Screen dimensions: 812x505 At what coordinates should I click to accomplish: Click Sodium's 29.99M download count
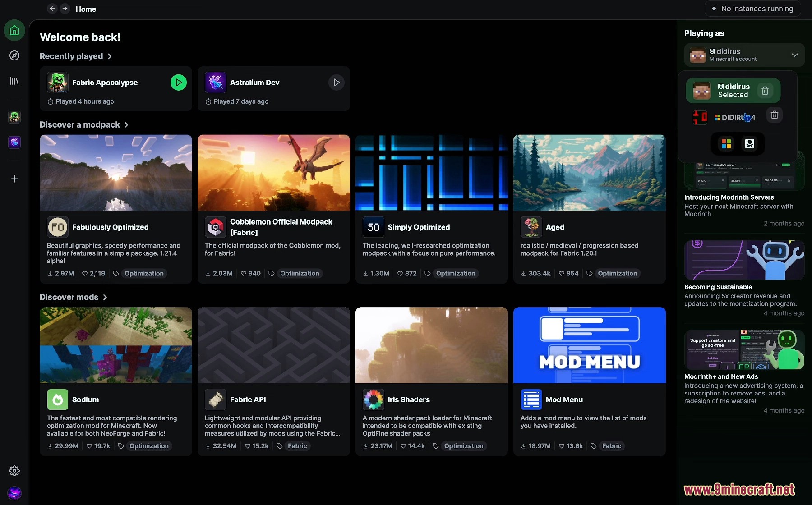[x=63, y=446]
